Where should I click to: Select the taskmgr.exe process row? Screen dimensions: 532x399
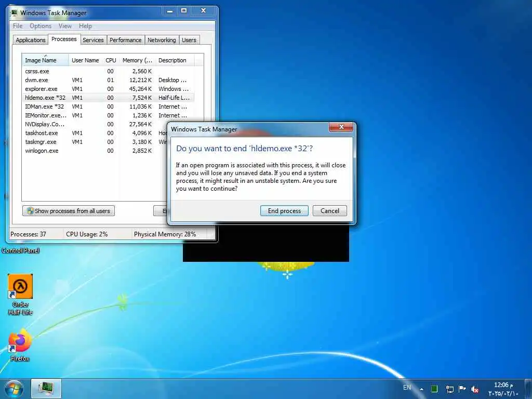coord(95,142)
